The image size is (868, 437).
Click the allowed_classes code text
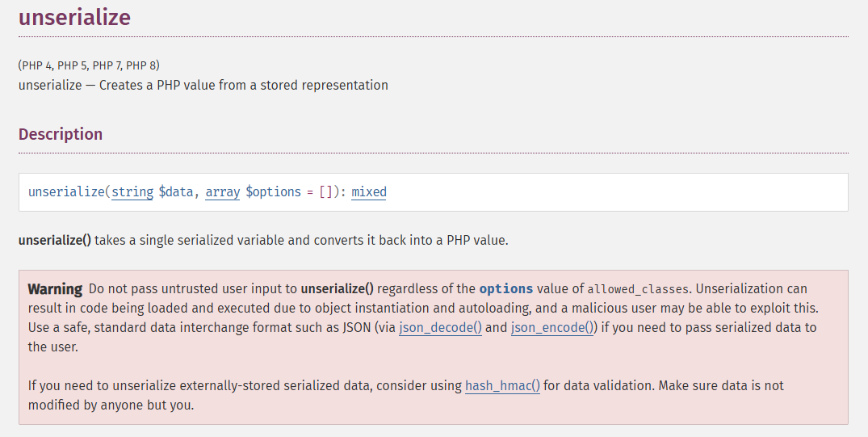[x=637, y=289]
